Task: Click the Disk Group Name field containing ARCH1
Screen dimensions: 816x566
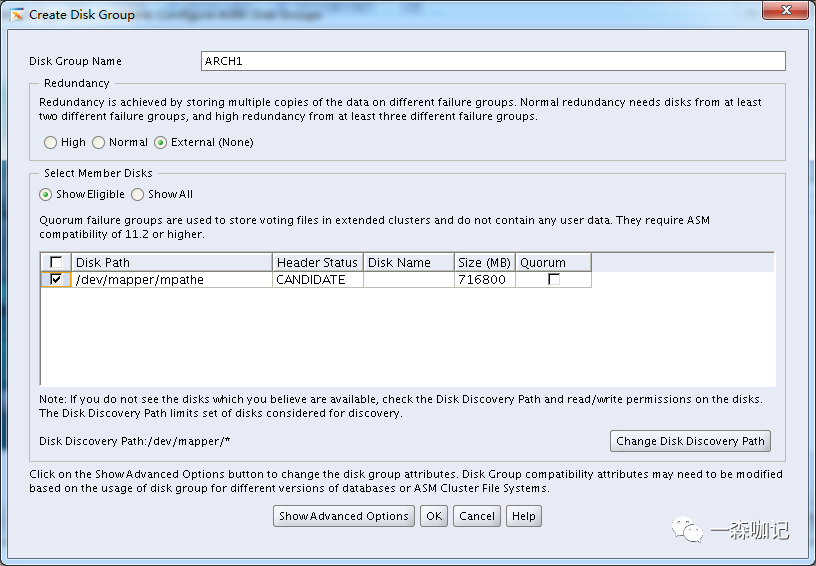Action: (x=493, y=61)
